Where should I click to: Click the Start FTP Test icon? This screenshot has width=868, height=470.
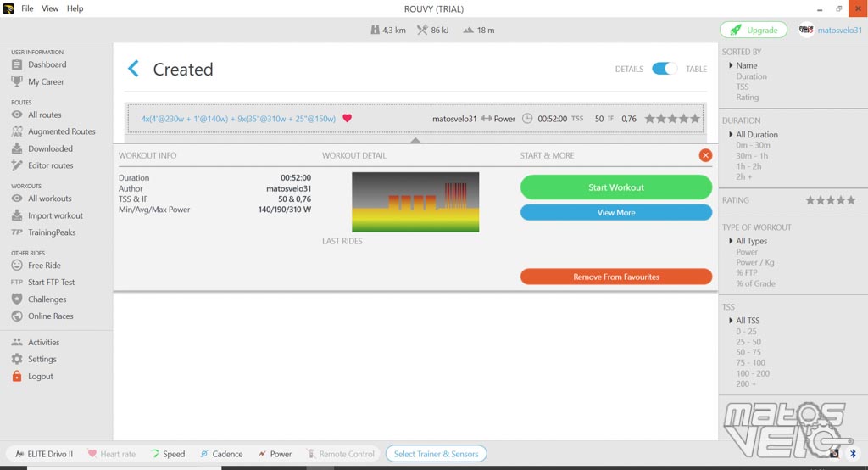(x=17, y=283)
